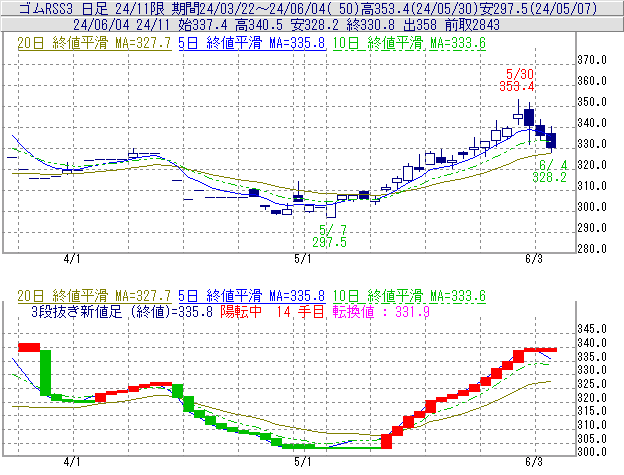Click the red 5/30 353.4 high annotation
The image size is (624, 475).
pyautogui.click(x=517, y=80)
